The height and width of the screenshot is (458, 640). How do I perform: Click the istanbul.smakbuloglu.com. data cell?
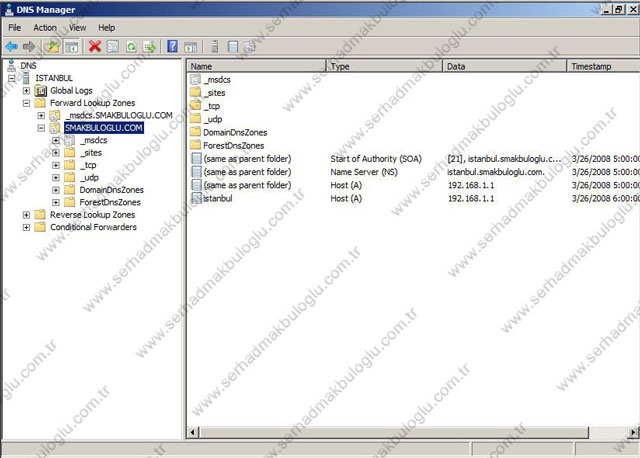[x=496, y=172]
